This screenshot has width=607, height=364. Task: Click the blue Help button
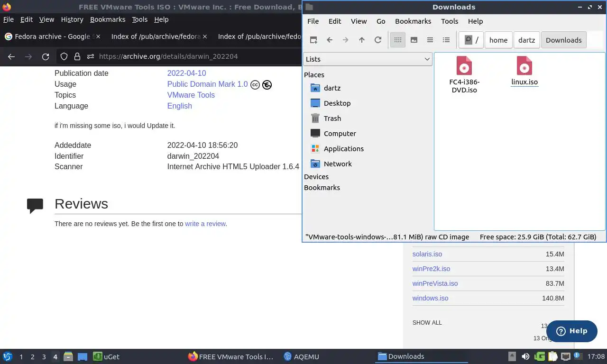click(571, 331)
